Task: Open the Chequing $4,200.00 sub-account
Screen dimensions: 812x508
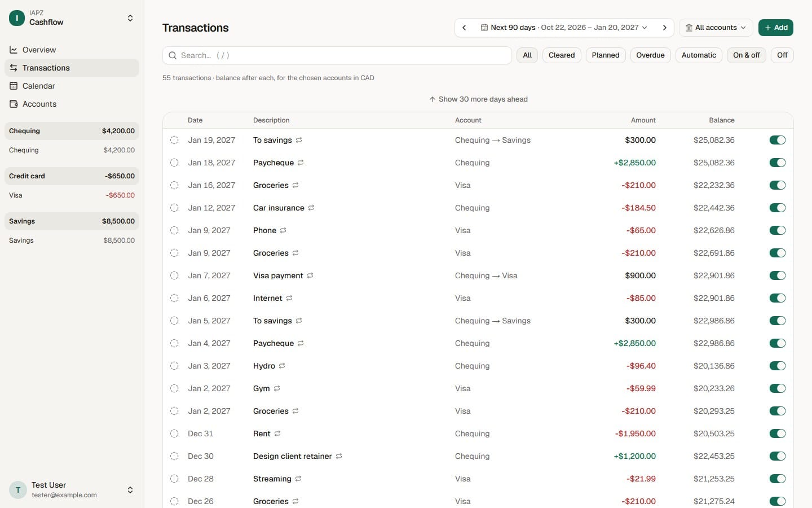Action: 72,150
